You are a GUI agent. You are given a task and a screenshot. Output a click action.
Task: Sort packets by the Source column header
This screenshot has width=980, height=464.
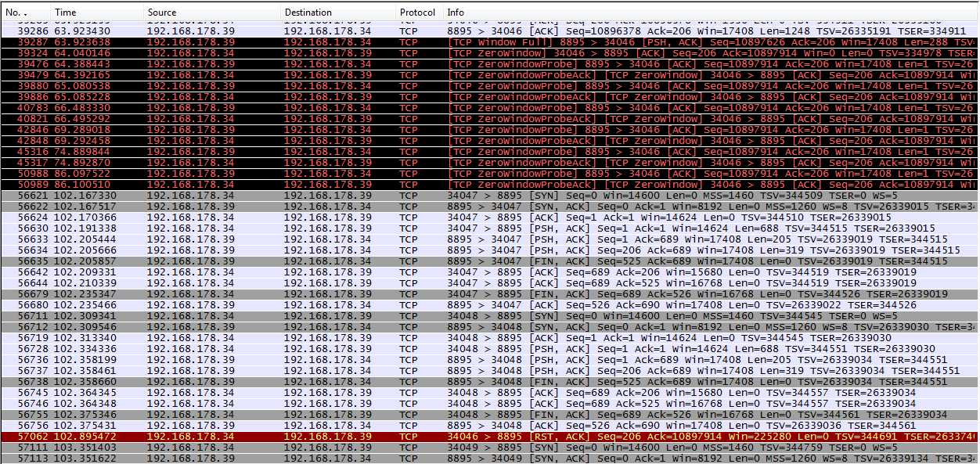[211, 12]
